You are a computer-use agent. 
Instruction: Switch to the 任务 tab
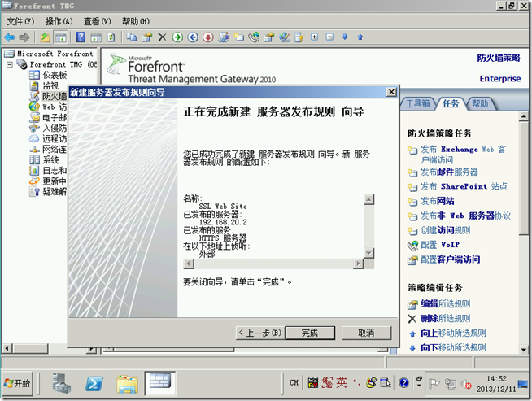[x=451, y=103]
